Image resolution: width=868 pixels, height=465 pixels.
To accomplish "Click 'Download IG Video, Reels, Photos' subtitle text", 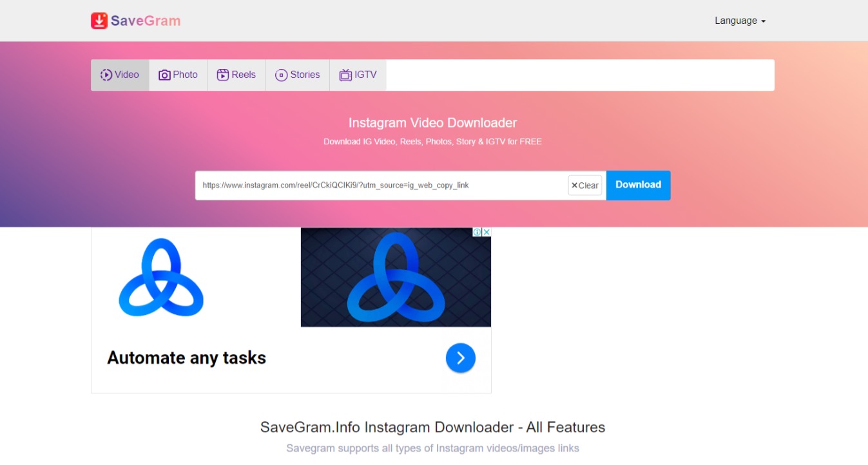I will pos(432,142).
